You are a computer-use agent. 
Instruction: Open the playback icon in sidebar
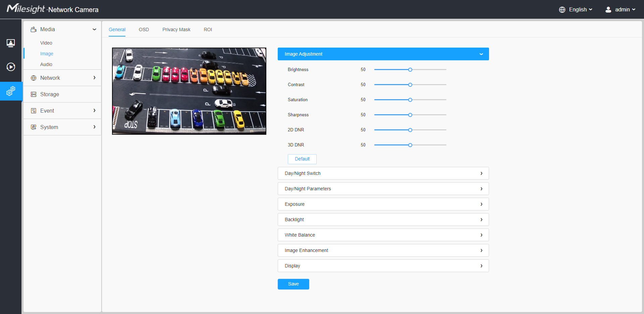pos(11,67)
